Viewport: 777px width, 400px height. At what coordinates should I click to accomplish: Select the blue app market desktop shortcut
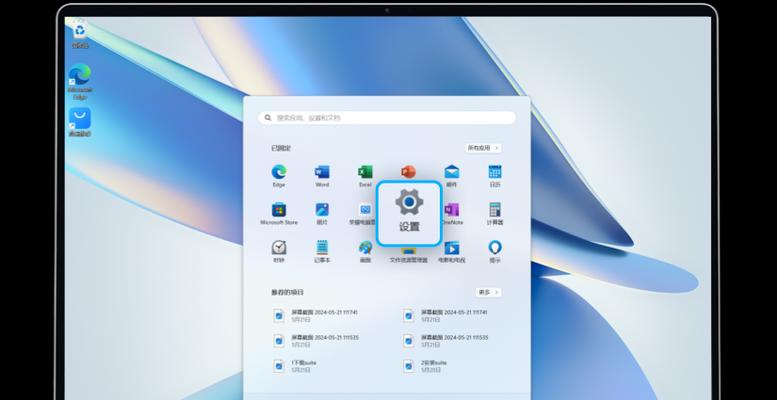(x=80, y=122)
